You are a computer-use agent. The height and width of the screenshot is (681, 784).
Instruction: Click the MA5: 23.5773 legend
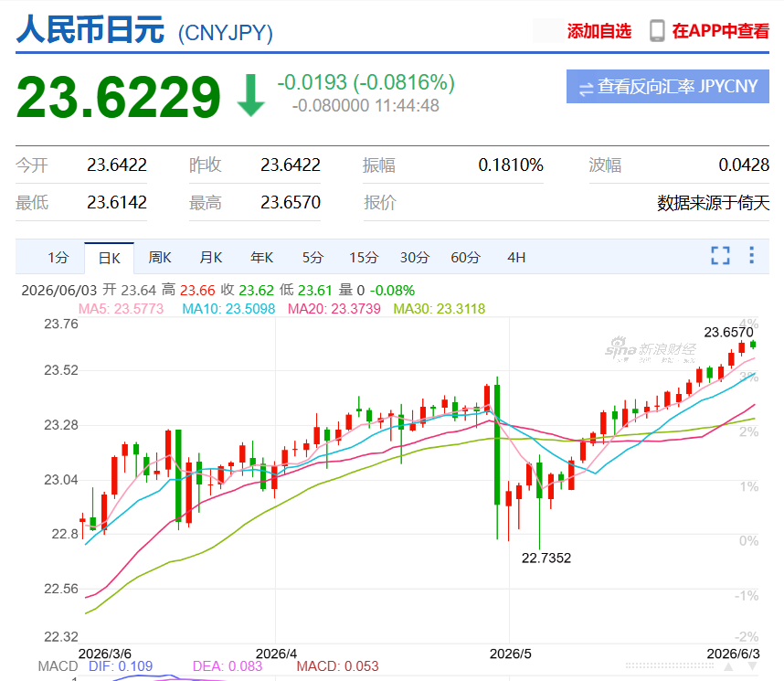pyautogui.click(x=121, y=309)
